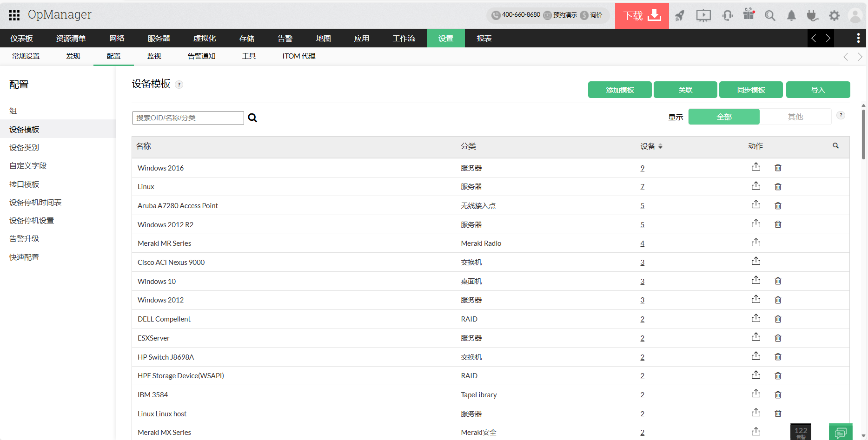Viewport: 868px width, 440px height.
Task: Open the presentation screen icon
Action: (x=703, y=16)
